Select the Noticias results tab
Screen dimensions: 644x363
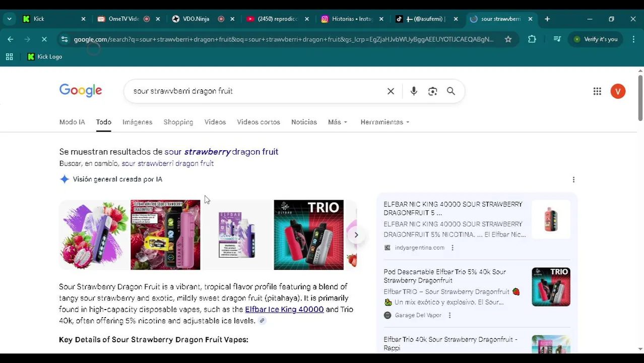[304, 122]
